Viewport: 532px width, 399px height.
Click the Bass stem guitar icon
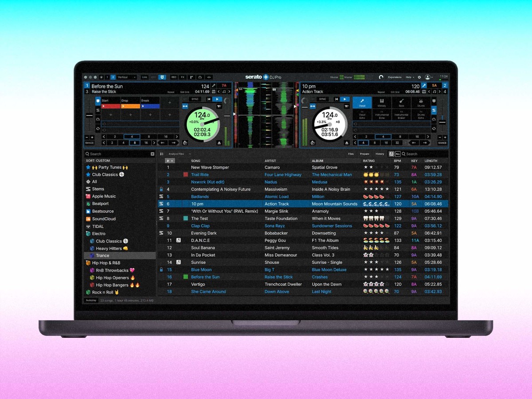[x=401, y=102]
